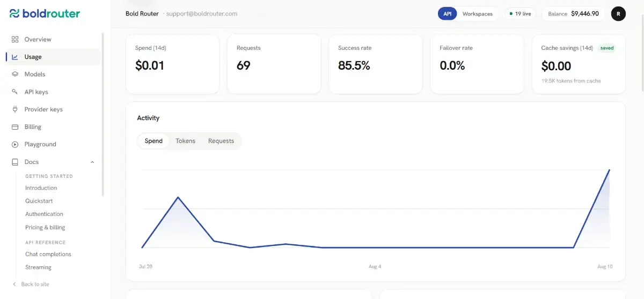The image size is (644, 299).
Task: Click the API keys key icon
Action: click(x=15, y=92)
